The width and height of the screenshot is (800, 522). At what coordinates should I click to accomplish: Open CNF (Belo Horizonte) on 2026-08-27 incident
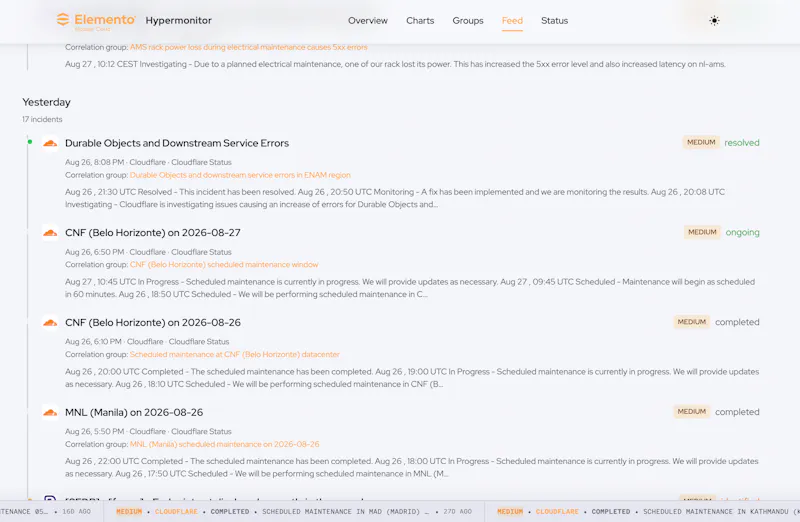pyautogui.click(x=153, y=233)
